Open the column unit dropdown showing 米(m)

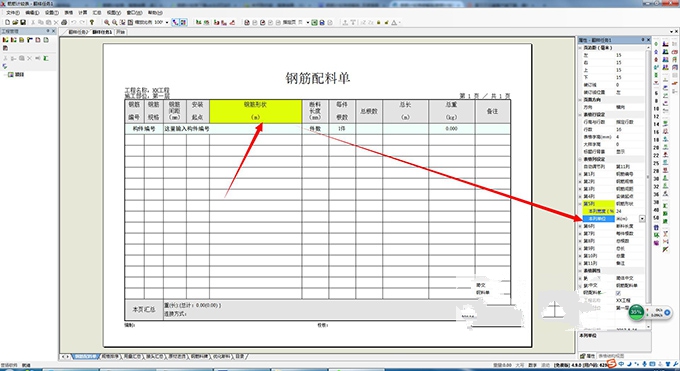coord(642,219)
